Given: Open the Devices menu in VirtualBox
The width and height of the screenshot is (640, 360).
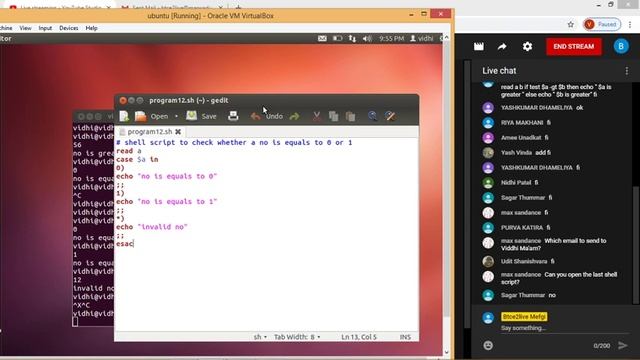Looking at the screenshot, I should [69, 28].
